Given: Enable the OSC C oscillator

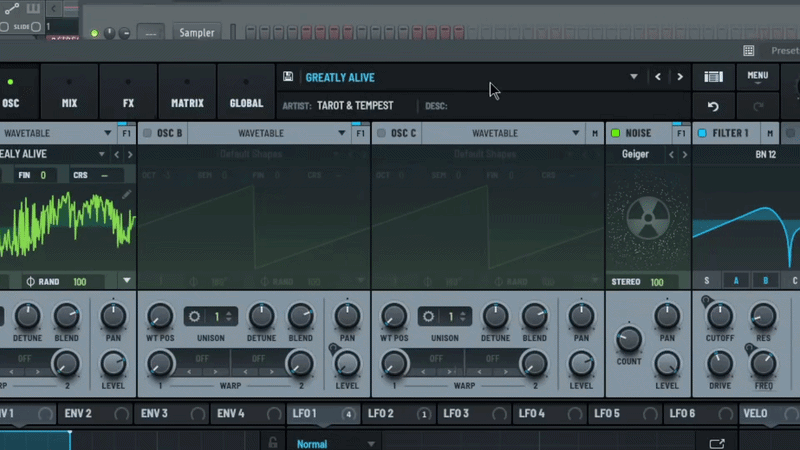Looking at the screenshot, I should pyautogui.click(x=381, y=133).
